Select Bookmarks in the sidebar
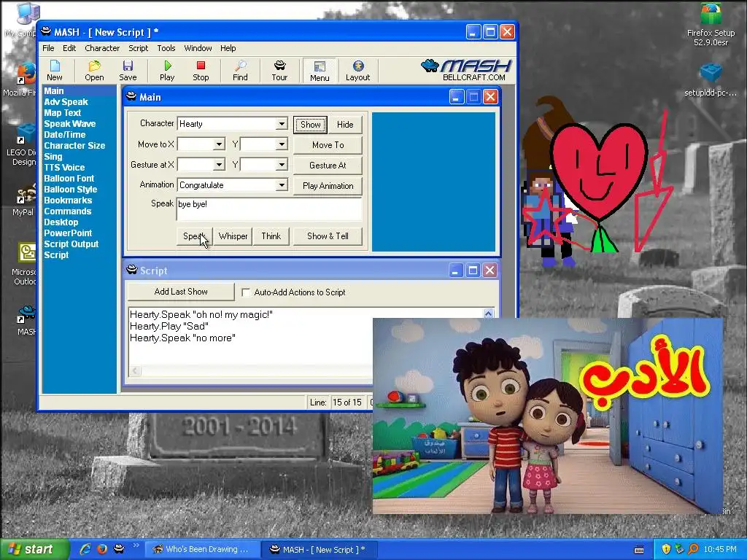 tap(68, 201)
